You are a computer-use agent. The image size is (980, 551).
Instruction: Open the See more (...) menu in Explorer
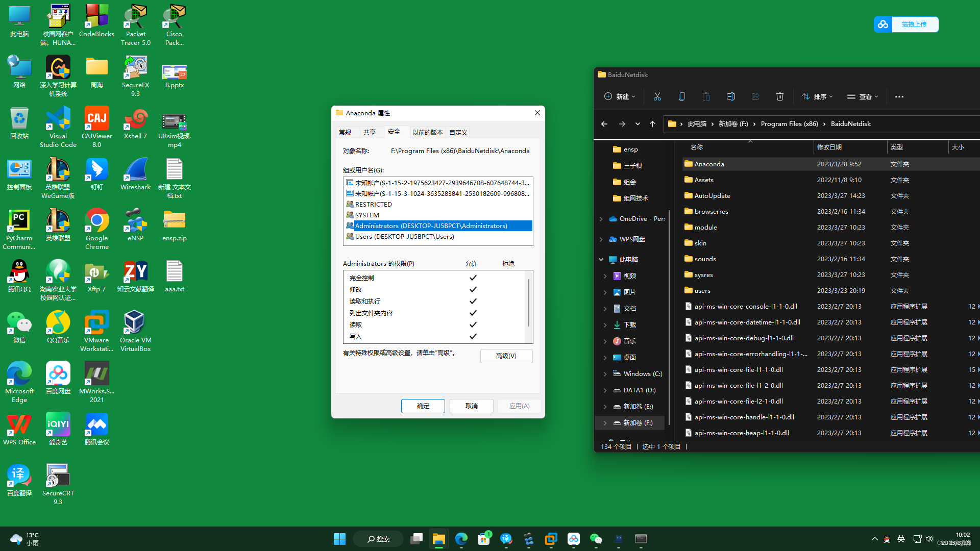[899, 96]
